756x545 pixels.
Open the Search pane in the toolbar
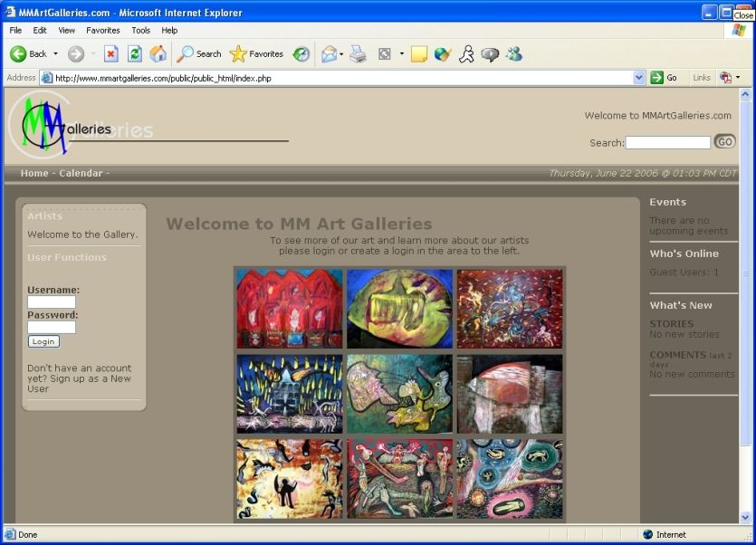(x=198, y=54)
